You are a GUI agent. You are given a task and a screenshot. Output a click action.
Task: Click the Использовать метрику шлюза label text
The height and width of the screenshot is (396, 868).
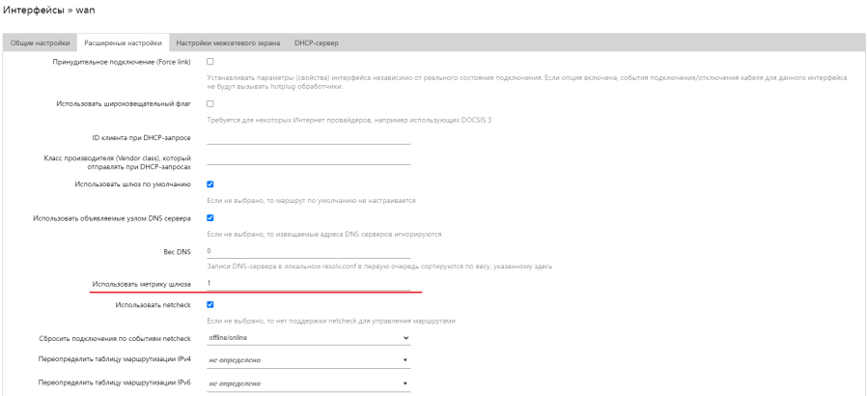pos(141,284)
